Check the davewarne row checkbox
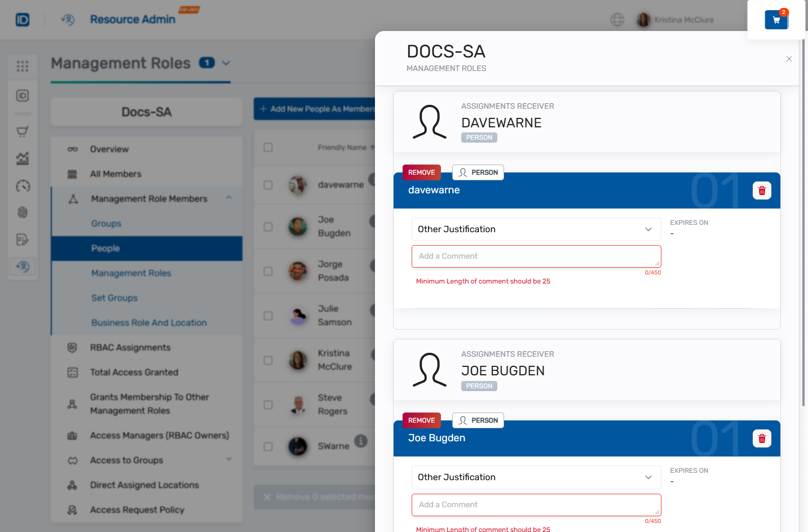This screenshot has height=532, width=808. point(268,185)
